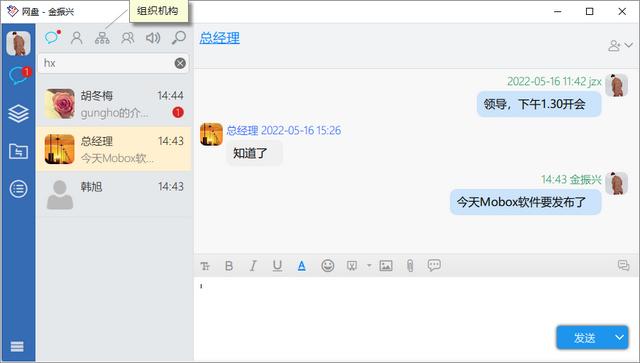Toggle bold formatting

coord(229,266)
